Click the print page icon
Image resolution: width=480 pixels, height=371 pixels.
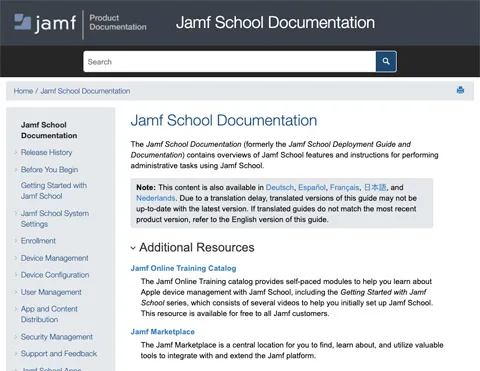click(460, 90)
